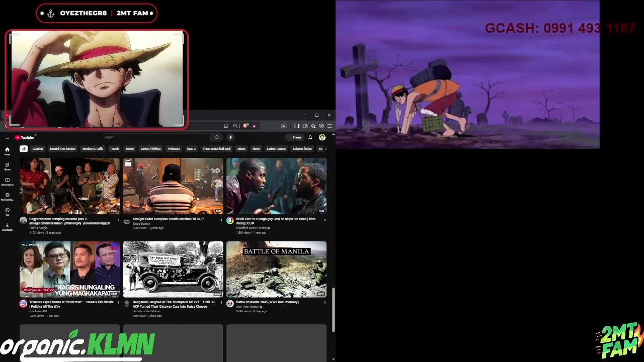This screenshot has width=644, height=362.
Task: Select the News filter chip
Action: (x=256, y=149)
